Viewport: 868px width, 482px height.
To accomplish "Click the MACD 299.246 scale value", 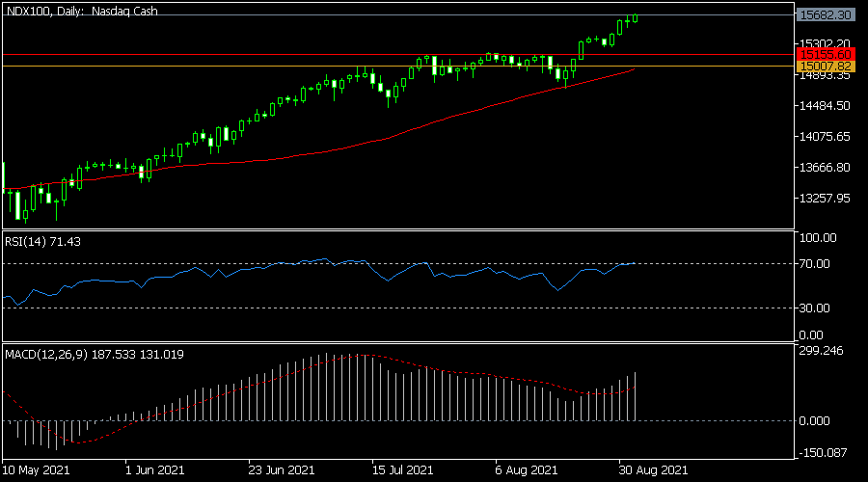I will 822,351.
